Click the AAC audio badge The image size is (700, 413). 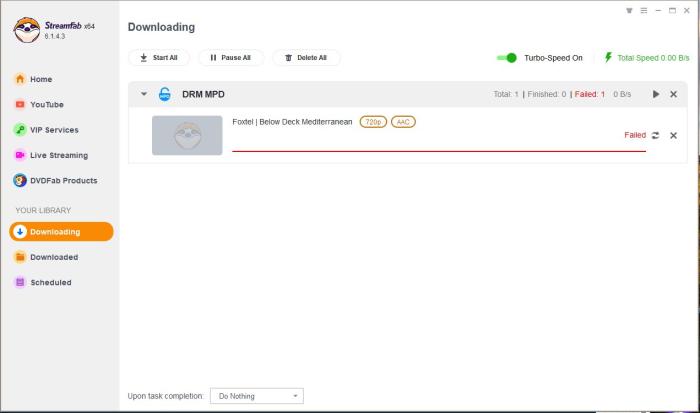(x=403, y=122)
